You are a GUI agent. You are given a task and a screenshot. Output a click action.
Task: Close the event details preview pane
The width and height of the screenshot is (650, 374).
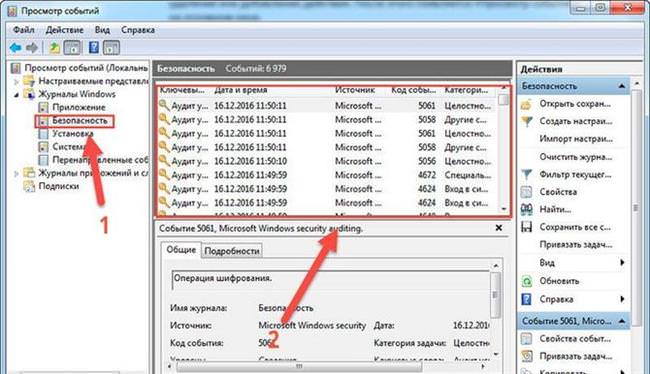499,228
